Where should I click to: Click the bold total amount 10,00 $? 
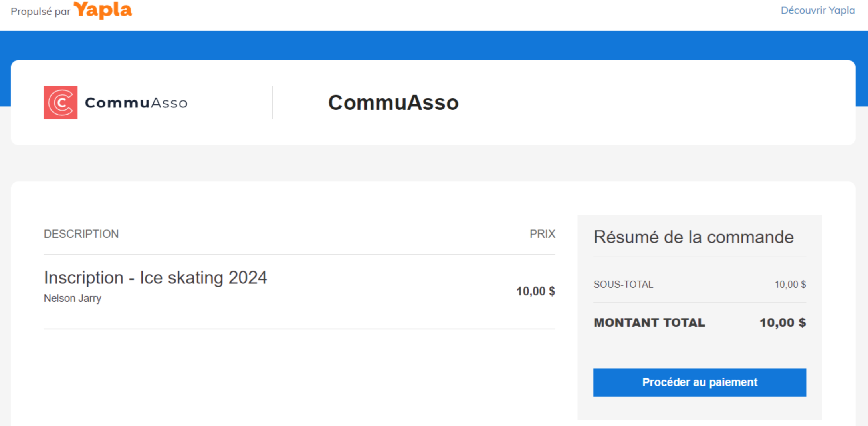point(782,322)
